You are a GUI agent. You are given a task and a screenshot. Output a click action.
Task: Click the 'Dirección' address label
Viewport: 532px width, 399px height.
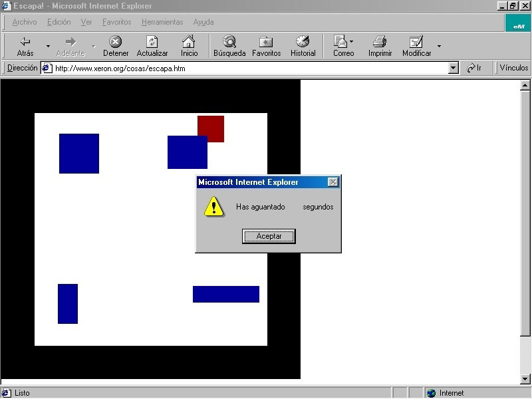click(x=23, y=68)
